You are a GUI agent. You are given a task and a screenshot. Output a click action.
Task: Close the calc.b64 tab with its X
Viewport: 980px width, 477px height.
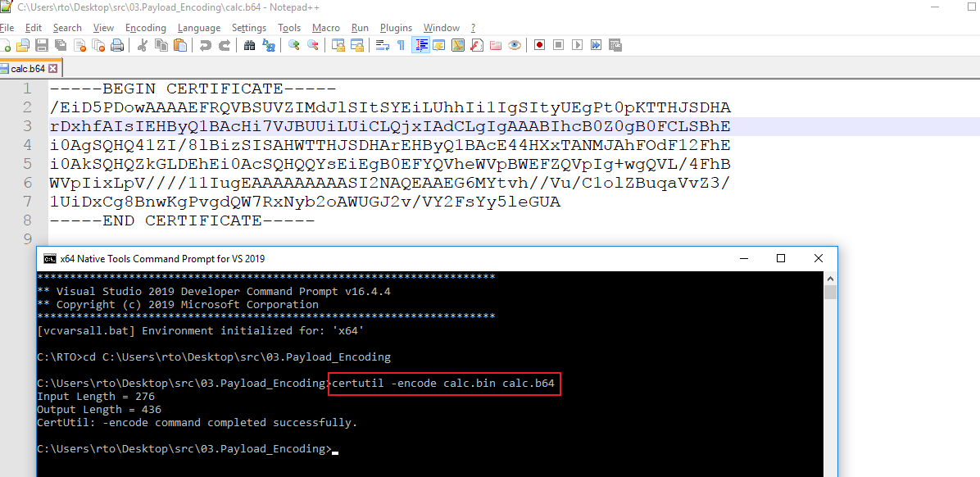(x=53, y=69)
